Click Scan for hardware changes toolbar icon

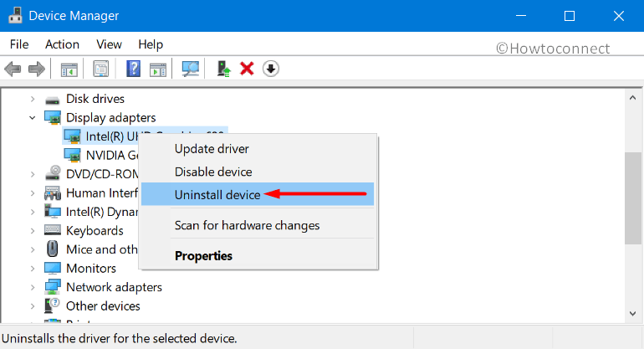tap(190, 69)
